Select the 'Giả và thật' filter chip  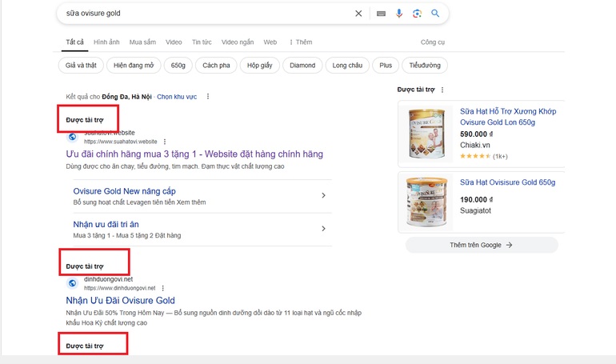(81, 65)
